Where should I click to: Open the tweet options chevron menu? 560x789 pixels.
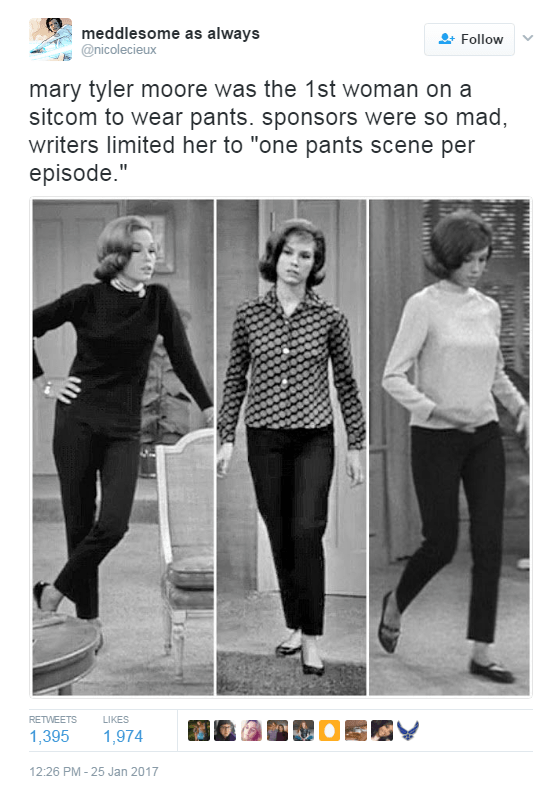[x=528, y=38]
